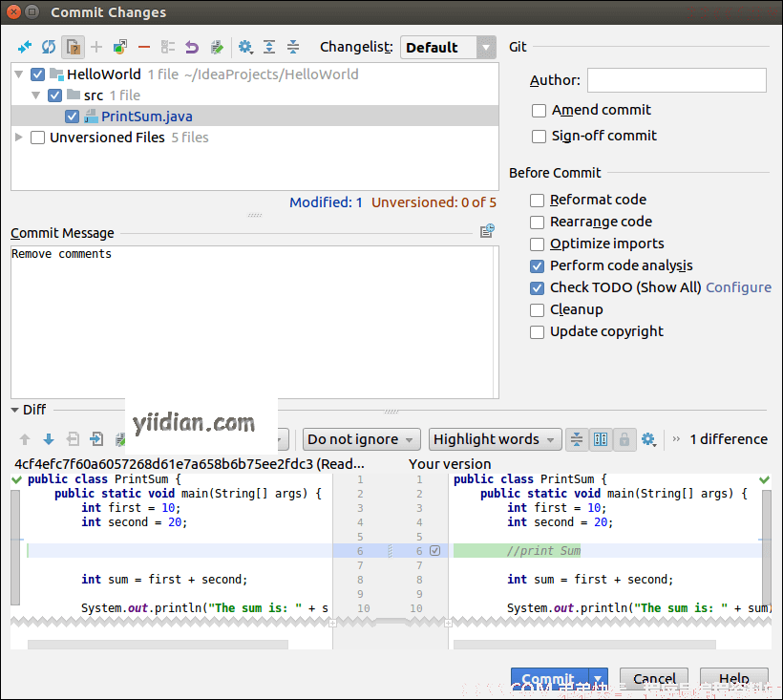Open the Changelist Default dropdown
The image size is (783, 700).
(448, 48)
